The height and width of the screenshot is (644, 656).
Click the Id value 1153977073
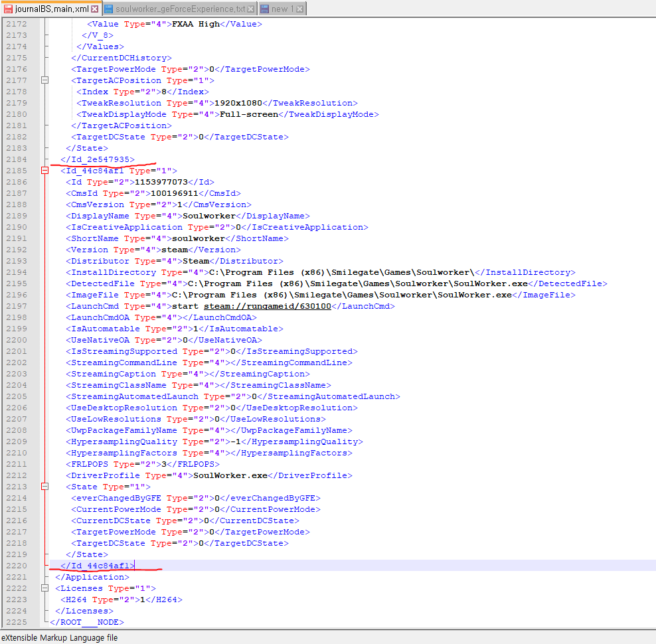click(161, 182)
